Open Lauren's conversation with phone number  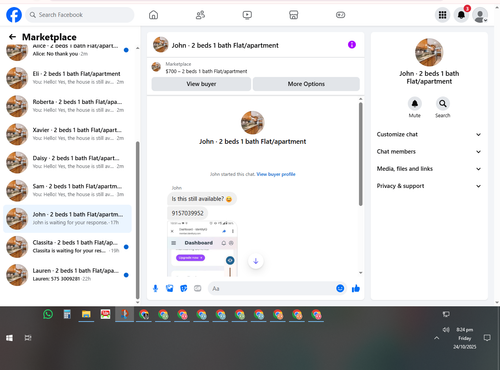tap(67, 275)
